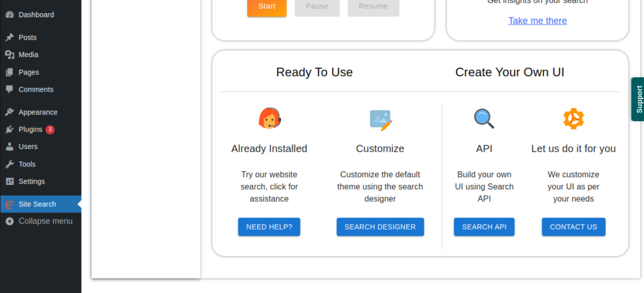Viewport: 644px width, 293px height.
Task: Open the Pages menu item
Action: pyautogui.click(x=28, y=72)
